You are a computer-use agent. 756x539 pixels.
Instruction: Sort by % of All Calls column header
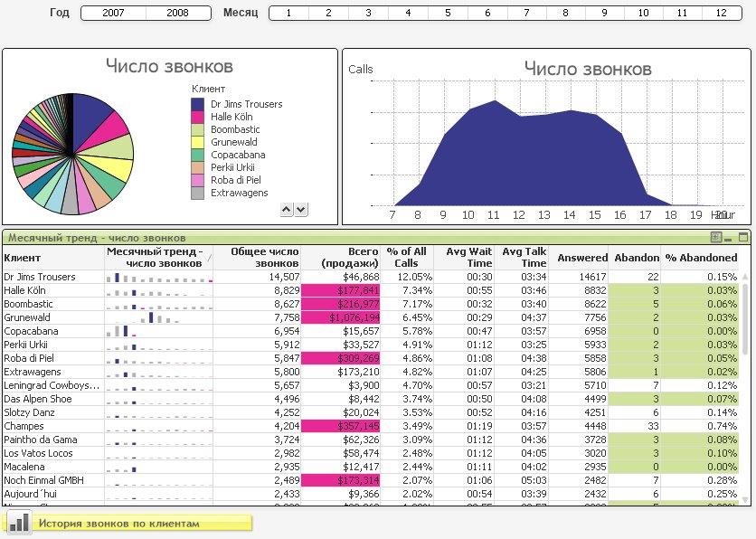coord(407,258)
